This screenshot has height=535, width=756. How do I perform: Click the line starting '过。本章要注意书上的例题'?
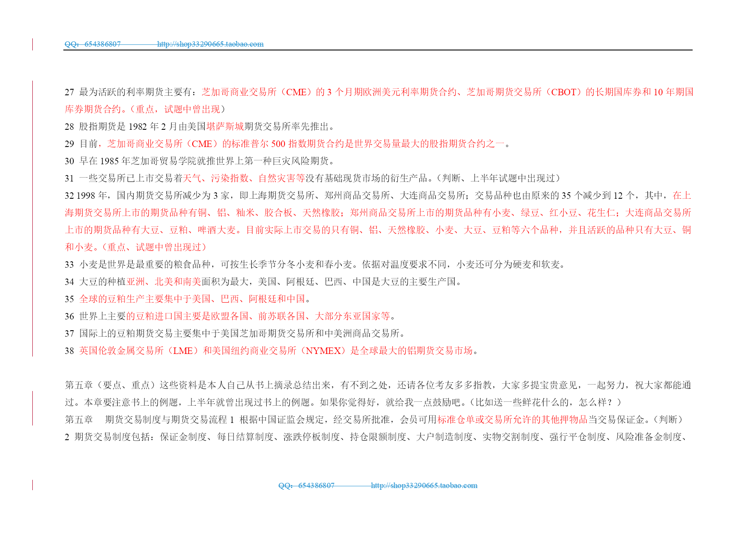[x=343, y=402]
